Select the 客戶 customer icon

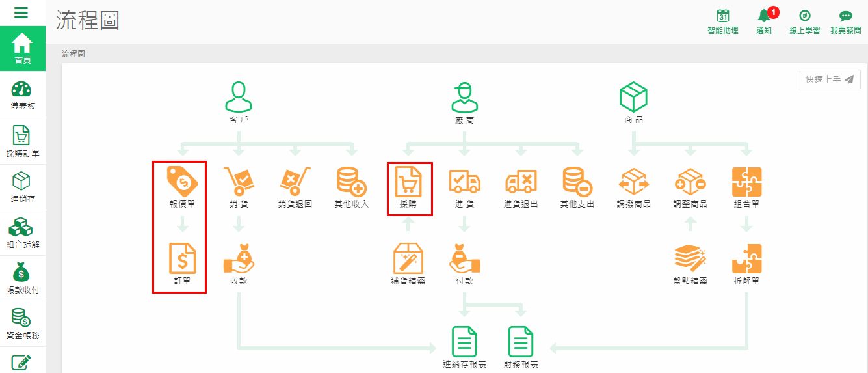coord(239,97)
